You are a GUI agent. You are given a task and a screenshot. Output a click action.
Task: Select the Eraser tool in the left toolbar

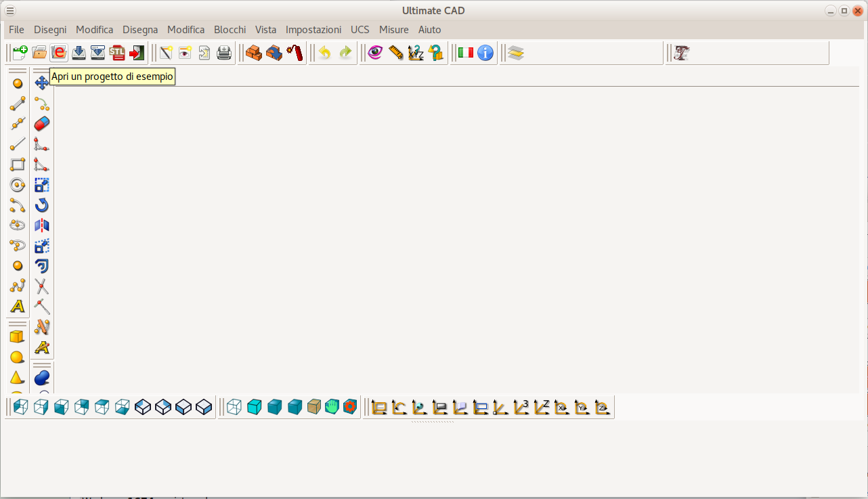42,124
